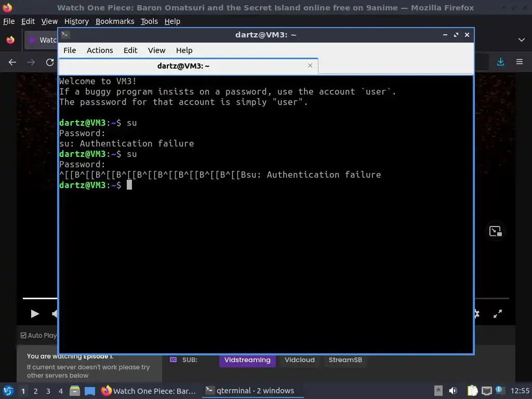Choose the Vidcloud server

300,360
